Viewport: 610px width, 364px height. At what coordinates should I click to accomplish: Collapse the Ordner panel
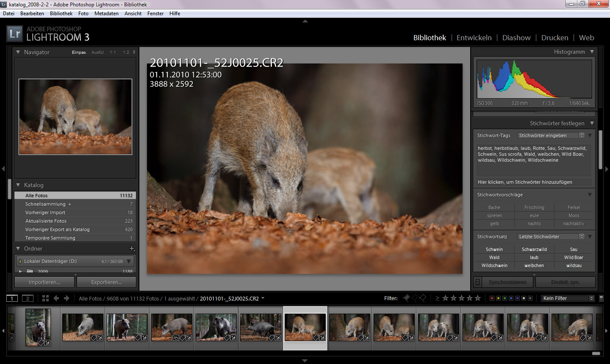(18, 248)
